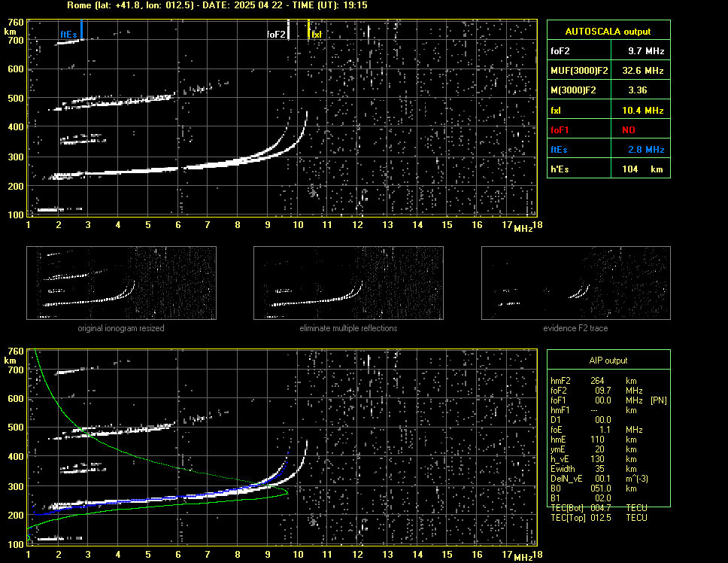The image size is (728, 563).
Task: Click the B0 051.0 km row
Action: pos(594,488)
